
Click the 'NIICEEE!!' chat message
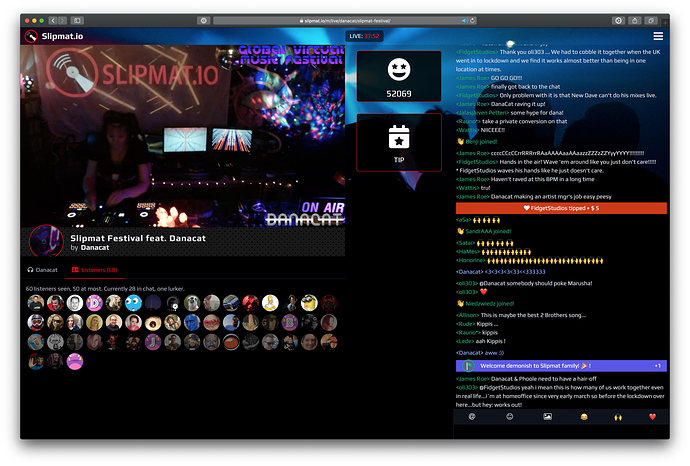point(493,130)
